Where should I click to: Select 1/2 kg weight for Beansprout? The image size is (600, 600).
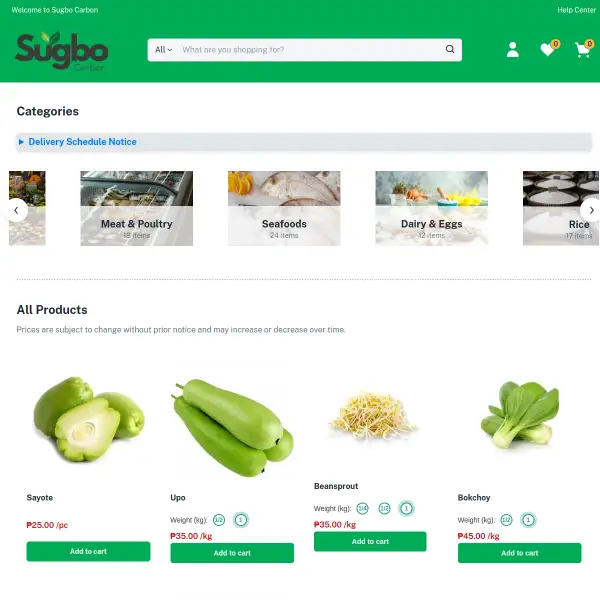[x=384, y=508]
